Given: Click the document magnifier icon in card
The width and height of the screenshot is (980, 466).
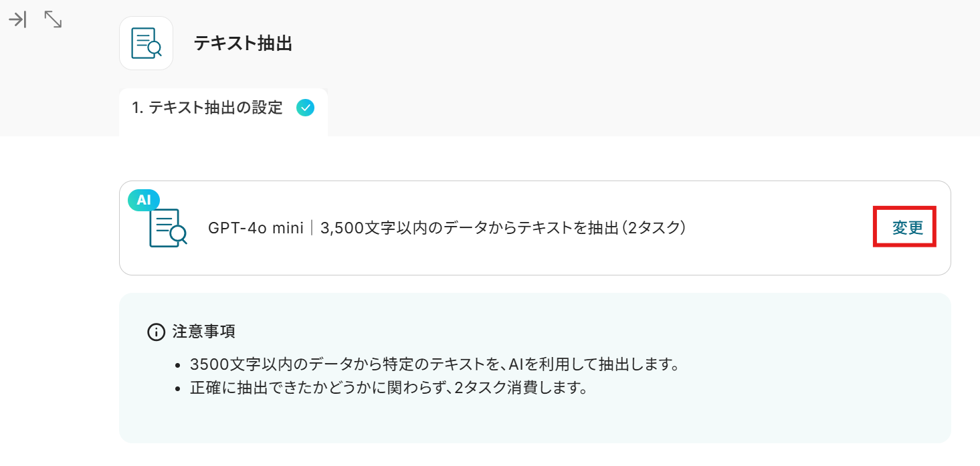Looking at the screenshot, I should (x=167, y=229).
